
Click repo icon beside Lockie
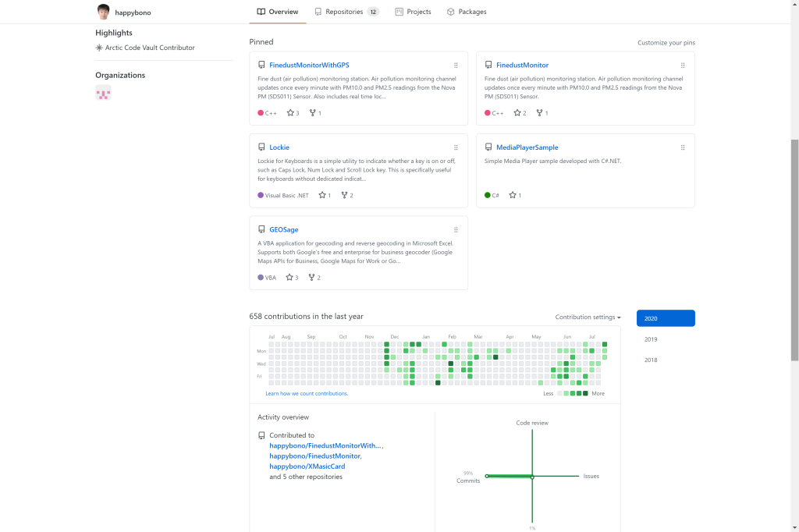[261, 147]
